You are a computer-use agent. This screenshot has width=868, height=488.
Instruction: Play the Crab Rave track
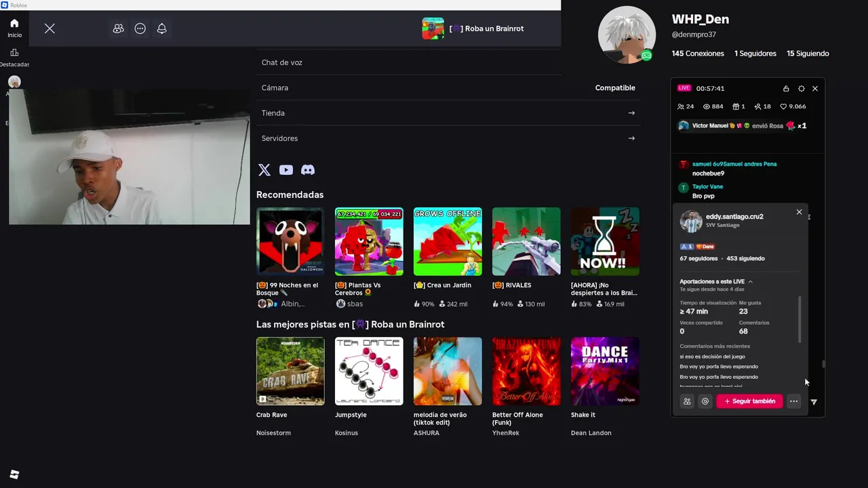point(290,371)
